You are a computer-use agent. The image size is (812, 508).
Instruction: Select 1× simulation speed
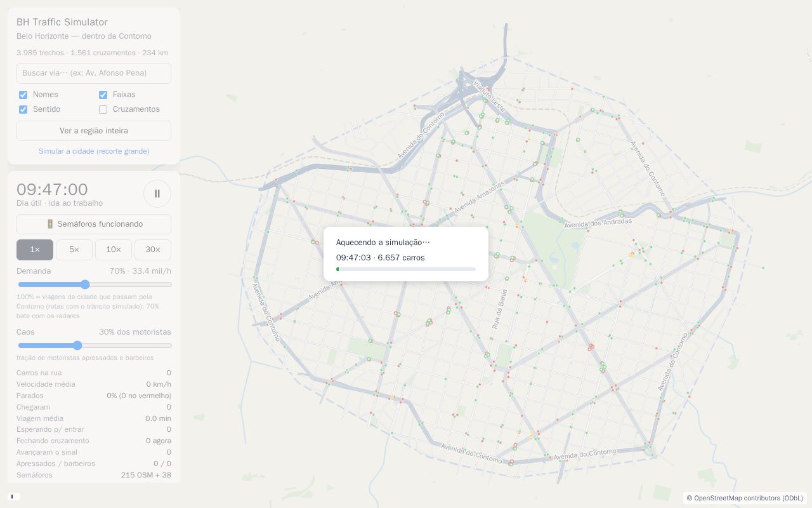pos(35,250)
